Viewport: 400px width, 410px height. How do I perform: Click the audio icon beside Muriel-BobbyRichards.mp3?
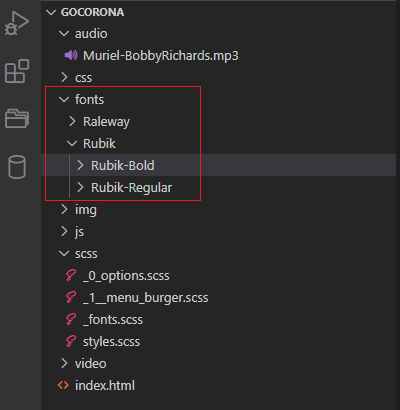(x=71, y=55)
